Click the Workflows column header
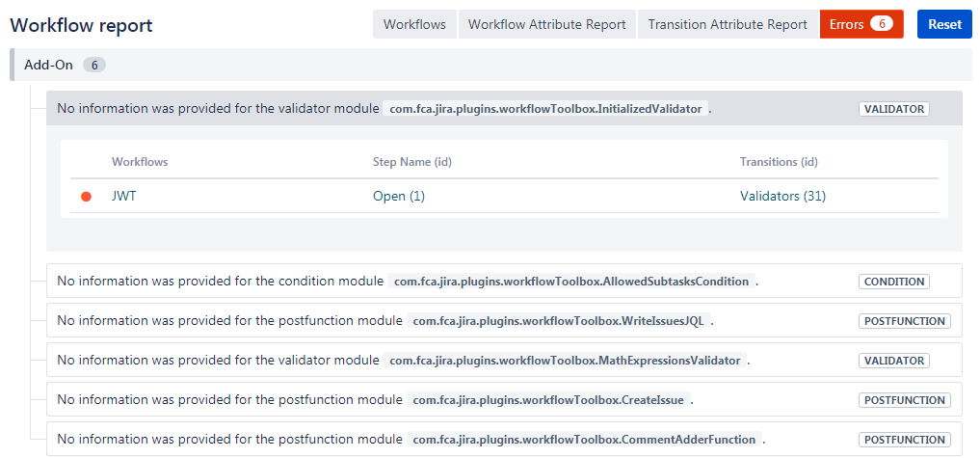This screenshot has width=980, height=458. click(x=140, y=162)
